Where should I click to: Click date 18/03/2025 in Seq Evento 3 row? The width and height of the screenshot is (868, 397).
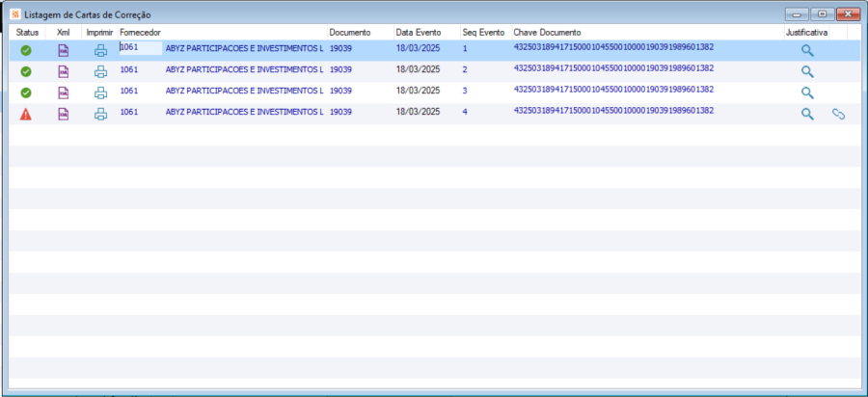(x=418, y=91)
